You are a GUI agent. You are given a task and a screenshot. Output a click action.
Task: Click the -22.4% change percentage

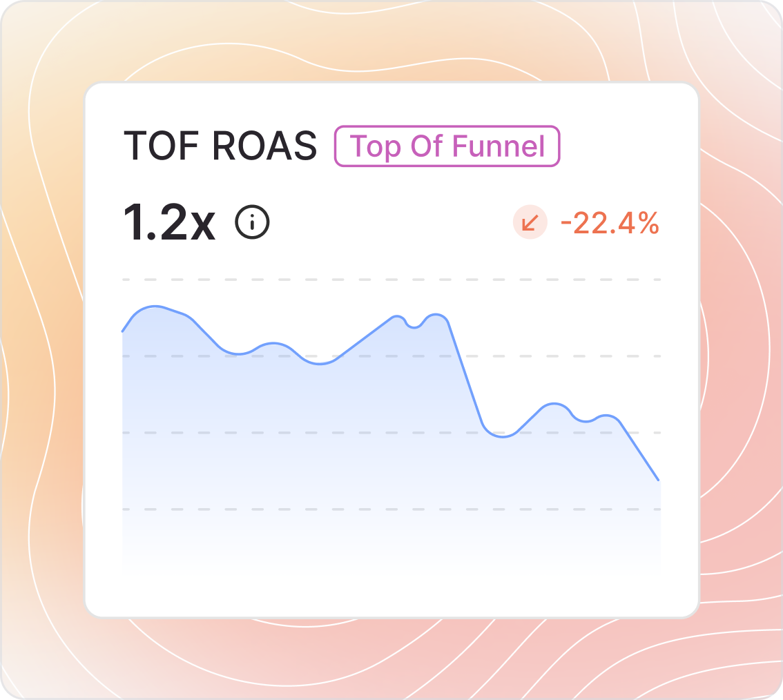[x=610, y=224]
